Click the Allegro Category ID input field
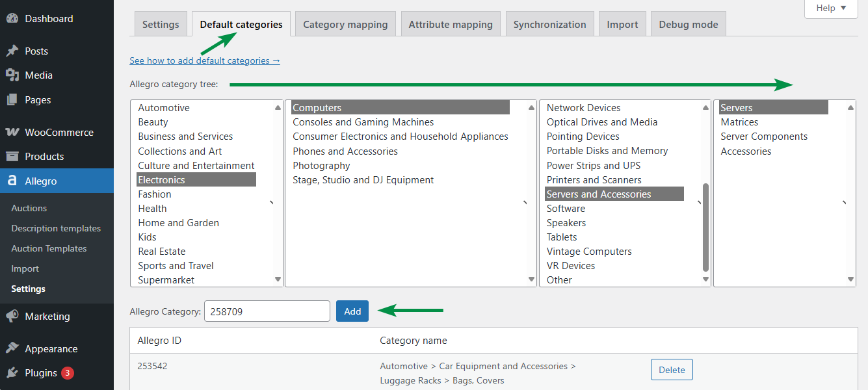 (267, 311)
